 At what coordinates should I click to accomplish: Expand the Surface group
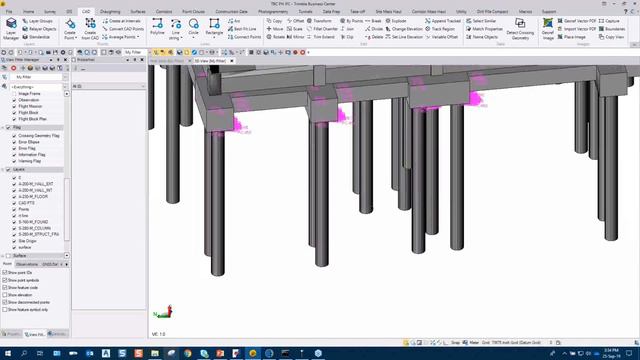[x=3, y=256]
